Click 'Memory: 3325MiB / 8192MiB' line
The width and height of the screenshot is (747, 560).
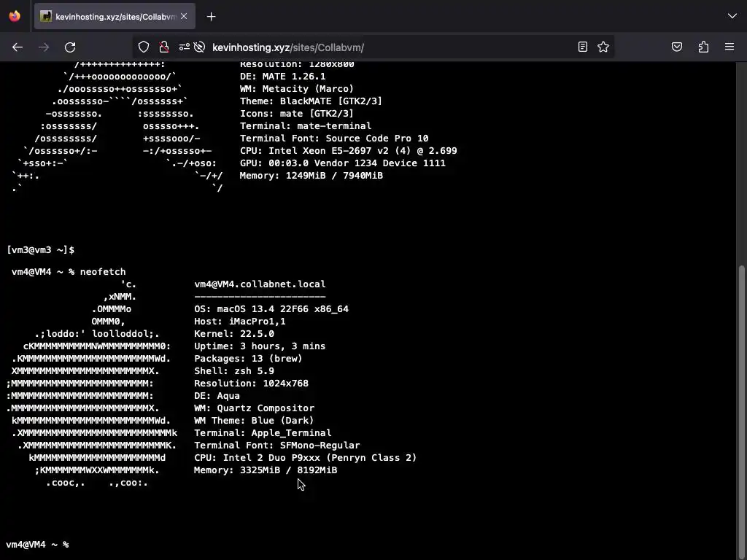pyautogui.click(x=266, y=470)
